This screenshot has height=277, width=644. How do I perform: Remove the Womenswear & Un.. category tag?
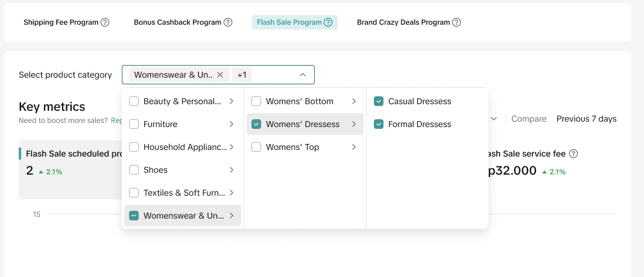tap(220, 75)
